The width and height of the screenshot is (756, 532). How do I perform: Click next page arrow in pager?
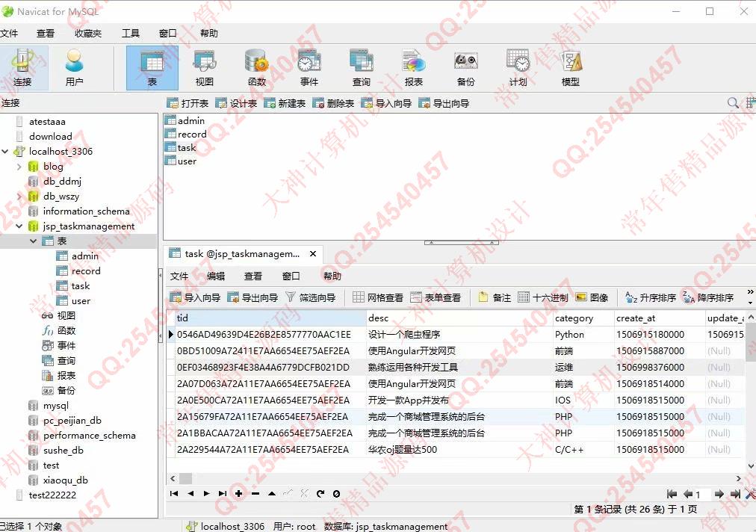719,494
